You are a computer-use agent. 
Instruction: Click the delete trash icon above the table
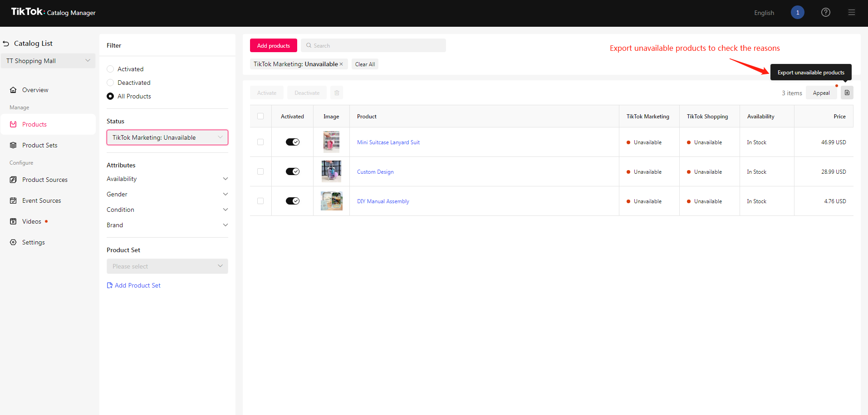click(336, 93)
